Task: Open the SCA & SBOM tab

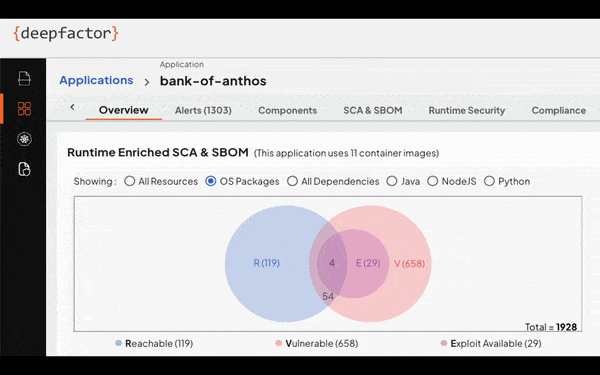Action: pyautogui.click(x=373, y=111)
